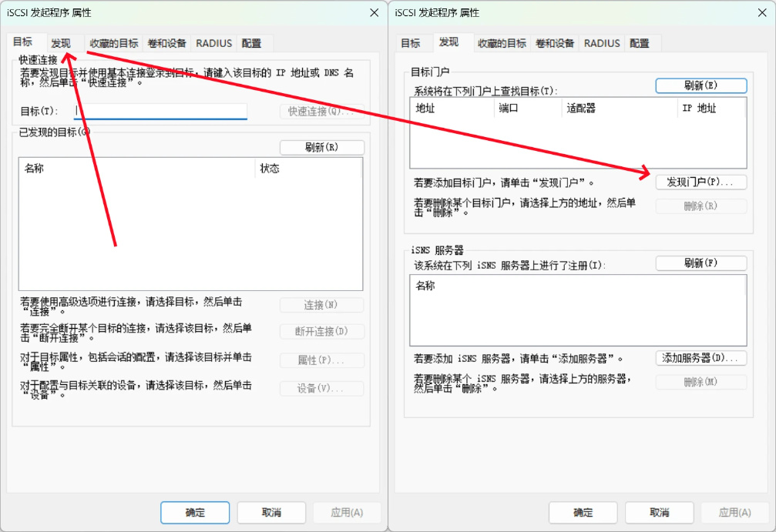Click 名称 header in iSNS server list
The image size is (776, 532).
577,286
